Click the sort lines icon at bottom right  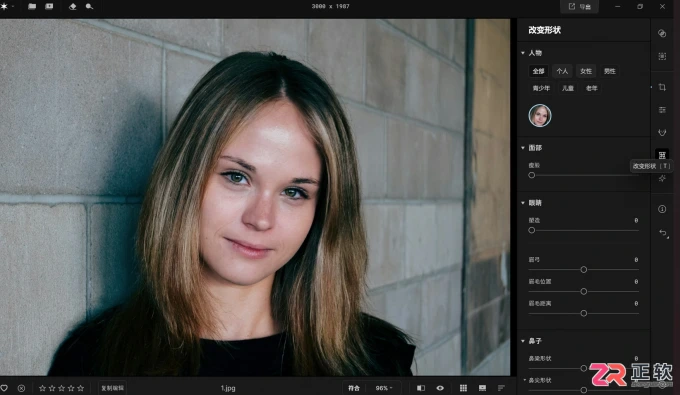[501, 388]
